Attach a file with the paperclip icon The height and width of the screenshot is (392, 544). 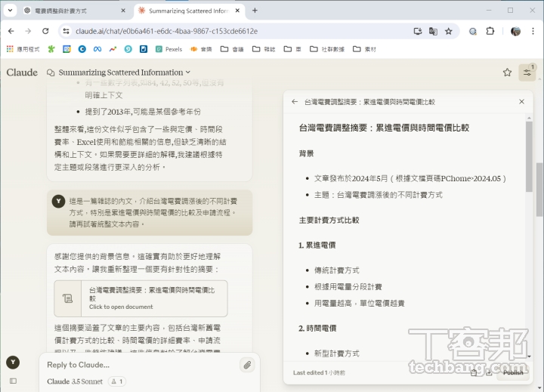pos(247,365)
